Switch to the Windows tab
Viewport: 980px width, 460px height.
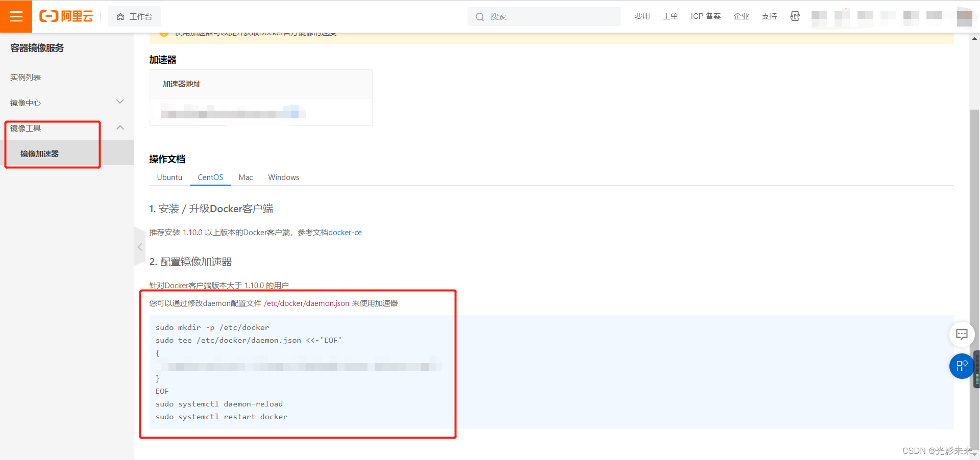pos(284,177)
